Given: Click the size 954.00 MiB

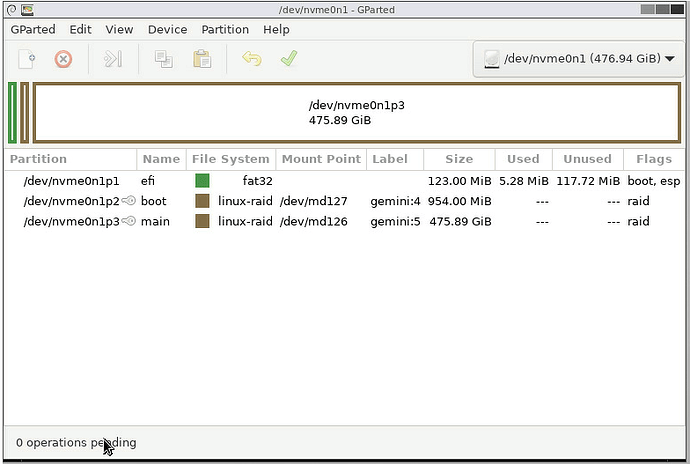Looking at the screenshot, I should coord(459,201).
